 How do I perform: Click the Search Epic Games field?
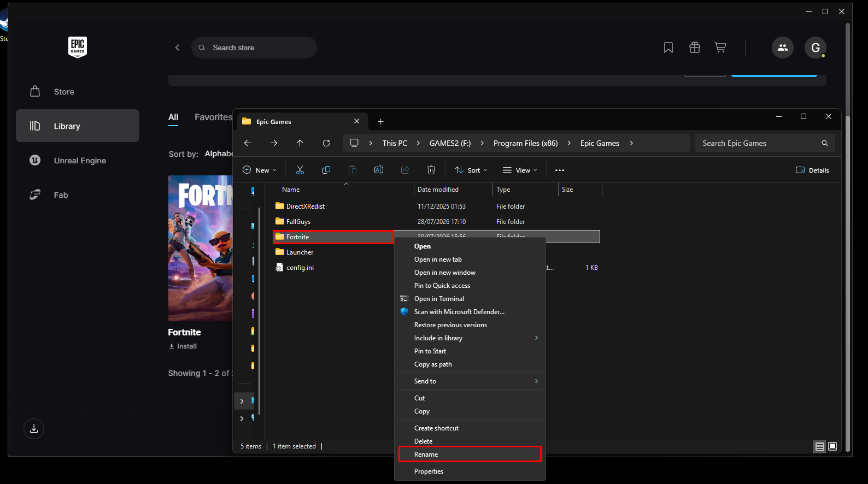pyautogui.click(x=765, y=143)
